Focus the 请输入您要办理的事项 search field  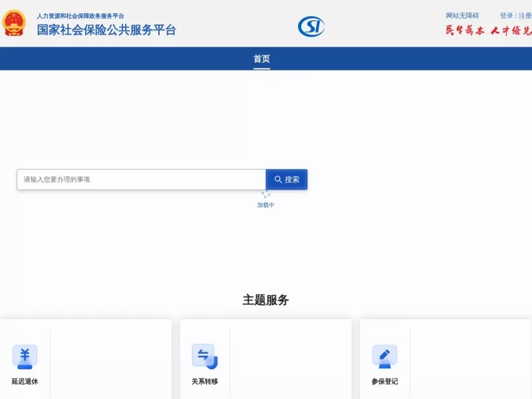[x=141, y=180]
